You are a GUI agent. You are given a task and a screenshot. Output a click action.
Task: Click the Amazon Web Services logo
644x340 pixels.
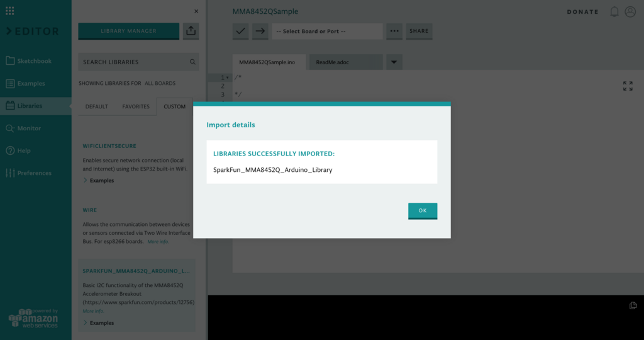click(33, 318)
